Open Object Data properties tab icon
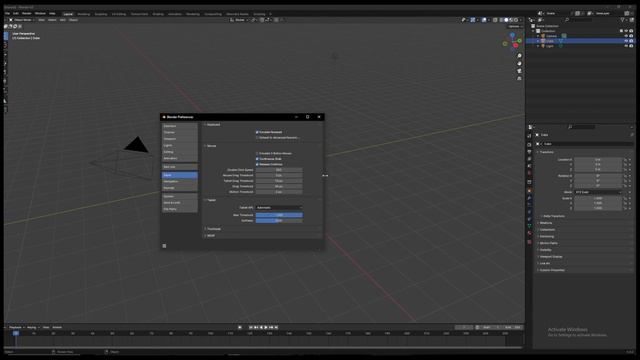640x360 pixels. pos(529,226)
